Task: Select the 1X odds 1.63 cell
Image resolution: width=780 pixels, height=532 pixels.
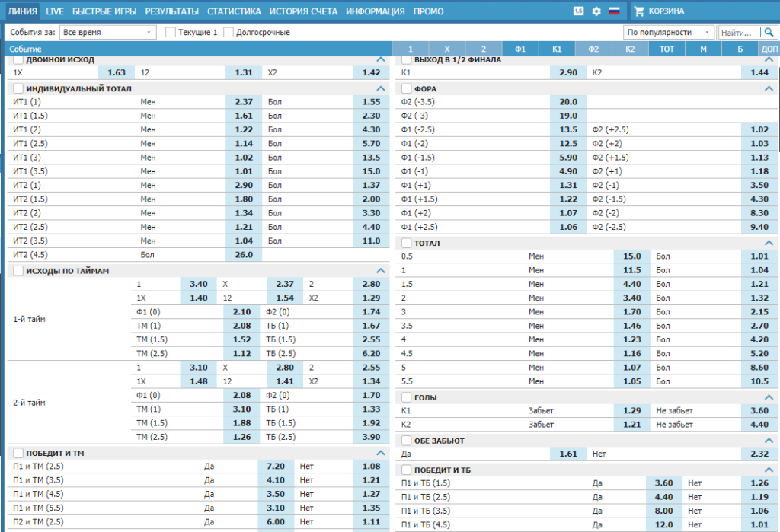Action: (x=117, y=72)
